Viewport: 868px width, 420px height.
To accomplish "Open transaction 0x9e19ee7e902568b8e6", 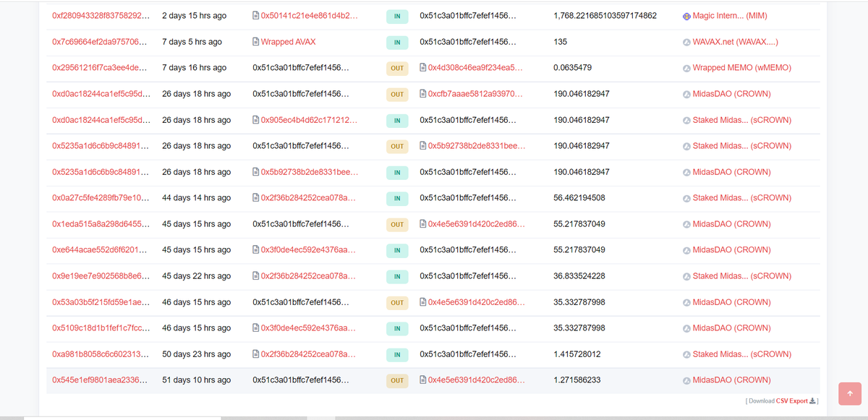I will click(x=101, y=276).
